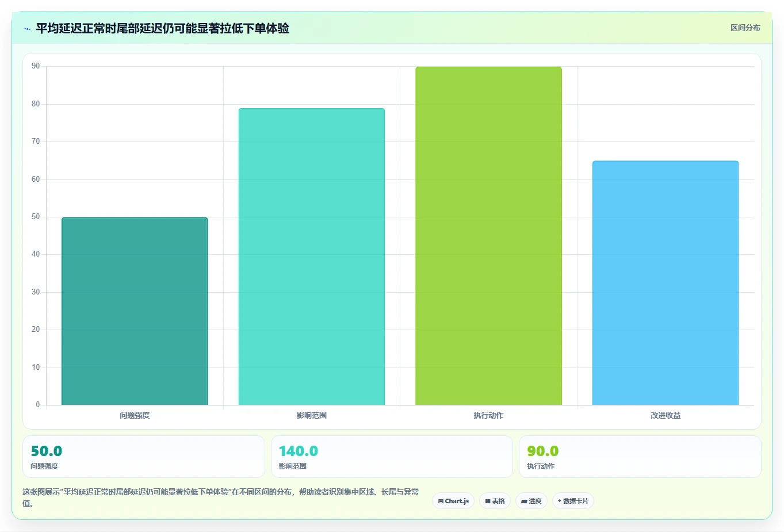Click the 进度 tag chip

pyautogui.click(x=531, y=501)
